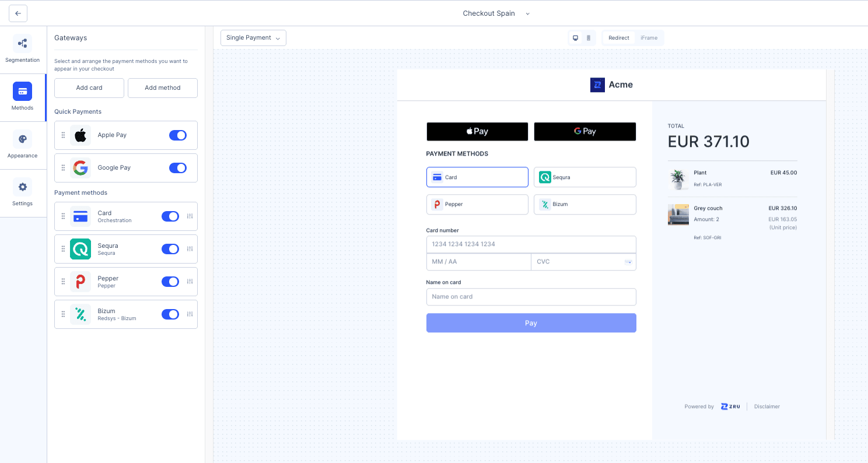Image resolution: width=868 pixels, height=463 pixels.
Task: Open the Single Payment dropdown
Action: pyautogui.click(x=253, y=37)
